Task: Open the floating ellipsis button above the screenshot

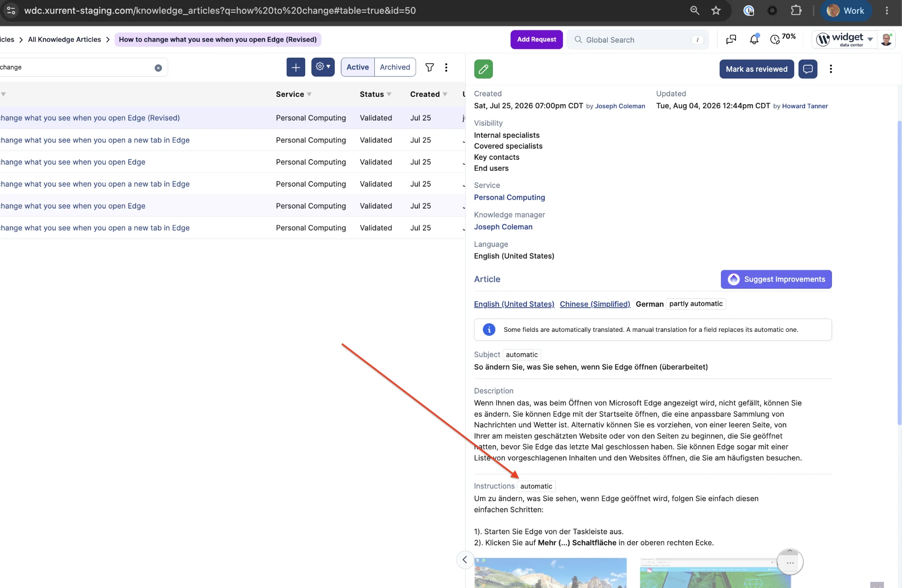Action: 790,562
